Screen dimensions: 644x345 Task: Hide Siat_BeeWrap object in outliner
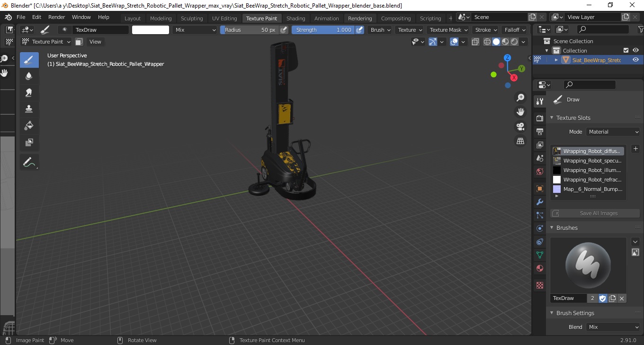(x=635, y=60)
